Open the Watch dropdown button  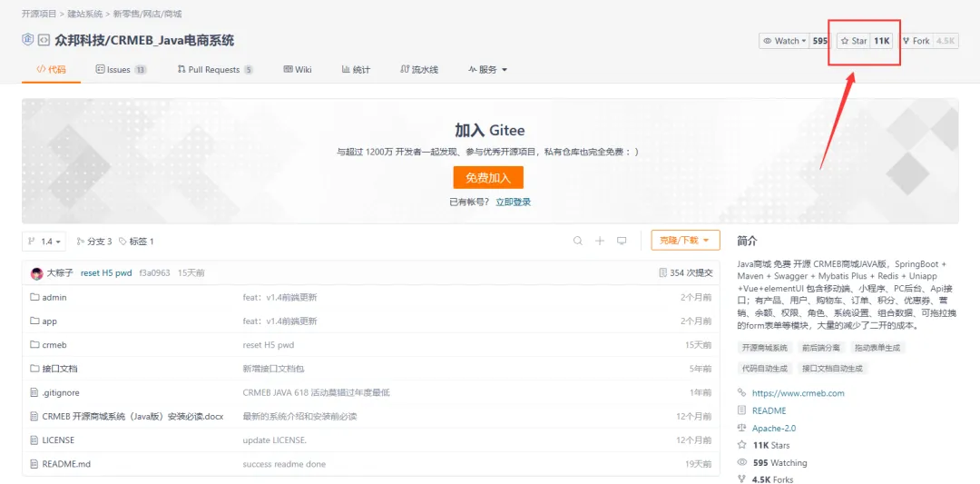pos(784,41)
